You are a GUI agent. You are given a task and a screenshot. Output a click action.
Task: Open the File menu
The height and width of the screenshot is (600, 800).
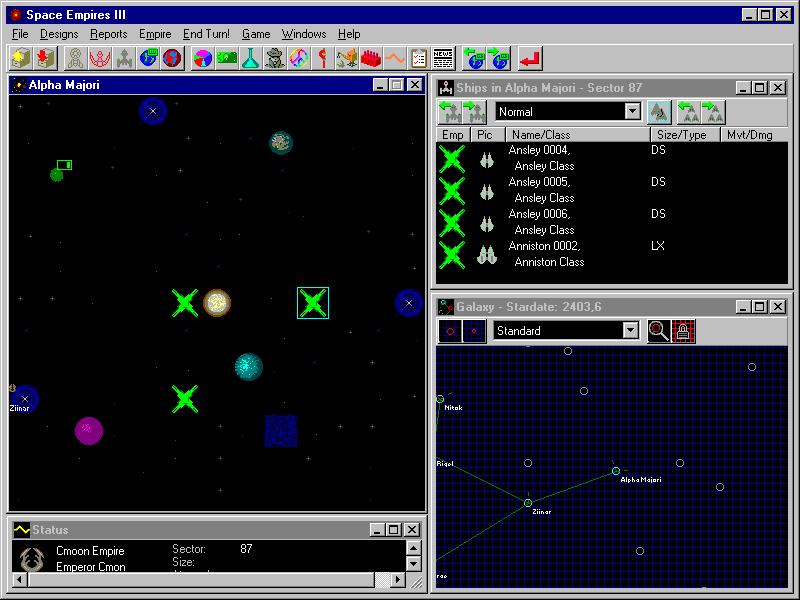coord(20,34)
